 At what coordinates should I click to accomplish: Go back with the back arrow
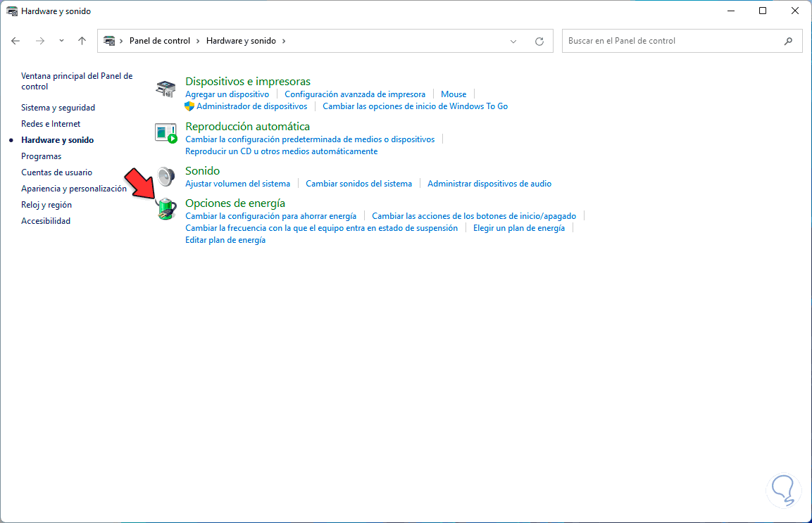click(x=15, y=41)
